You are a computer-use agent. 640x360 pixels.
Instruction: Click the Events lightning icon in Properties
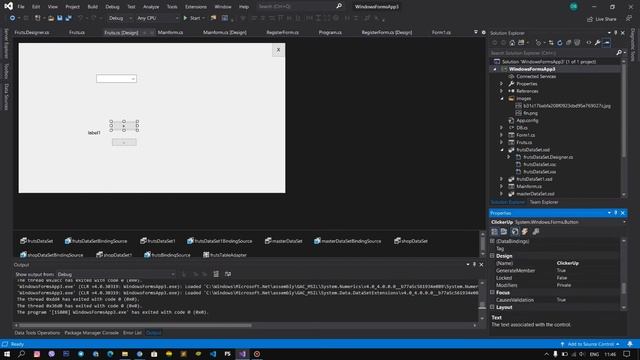point(525,231)
